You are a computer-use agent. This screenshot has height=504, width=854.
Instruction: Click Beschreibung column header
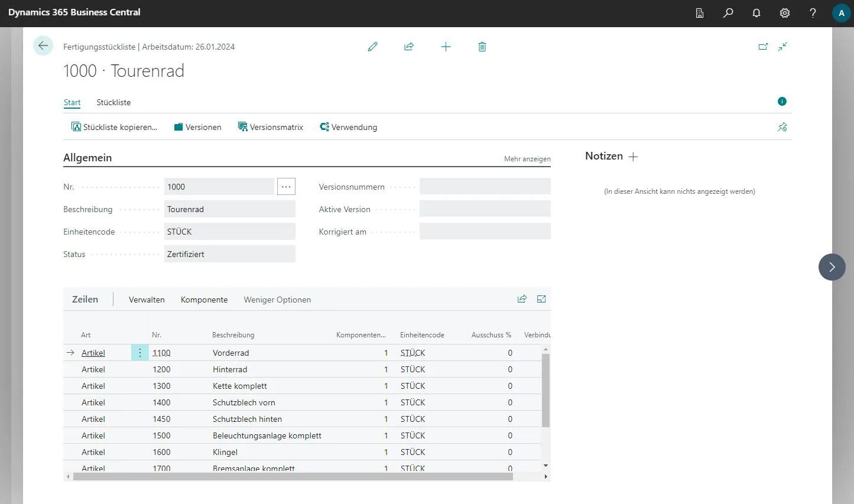233,335
